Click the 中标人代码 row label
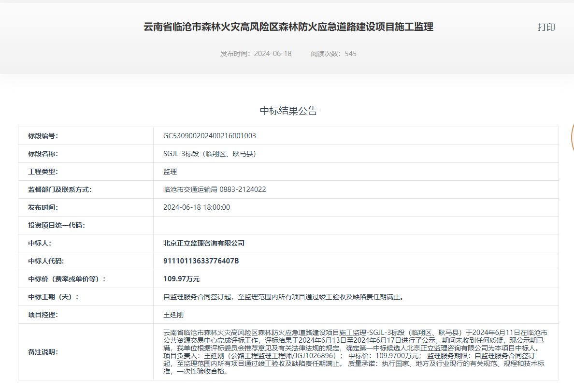This screenshot has width=574, height=392. [46, 261]
